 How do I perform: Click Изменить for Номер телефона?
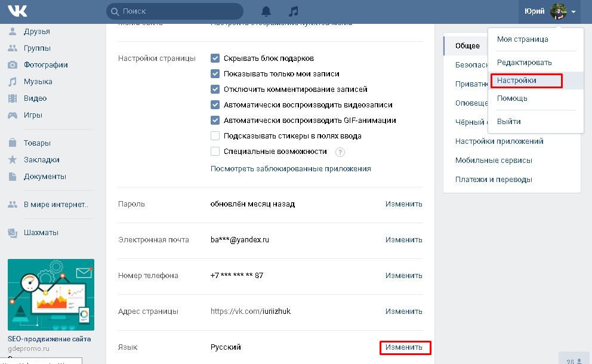click(x=403, y=276)
